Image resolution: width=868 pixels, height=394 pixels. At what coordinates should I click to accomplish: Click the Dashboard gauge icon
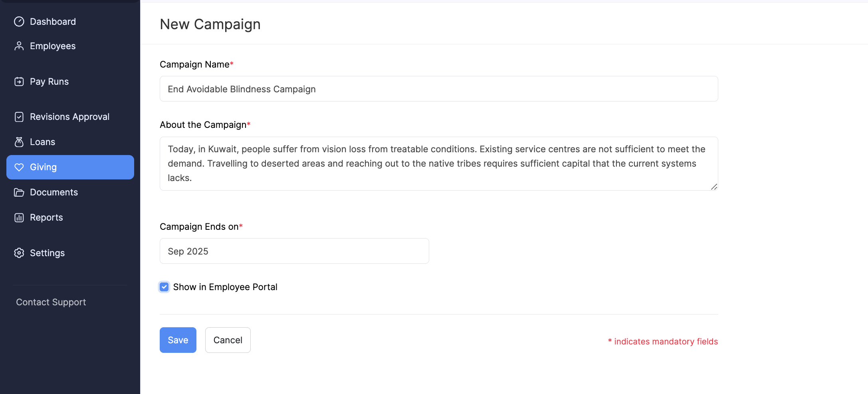(19, 22)
